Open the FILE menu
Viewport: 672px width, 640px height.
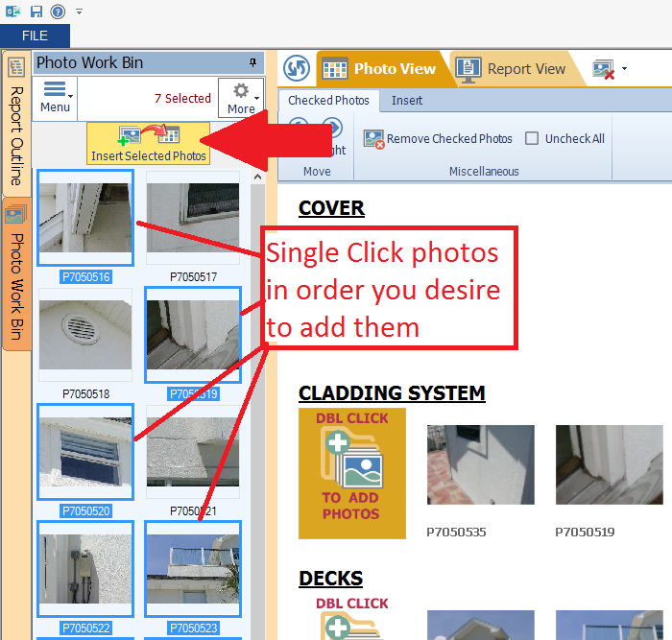pyautogui.click(x=35, y=36)
